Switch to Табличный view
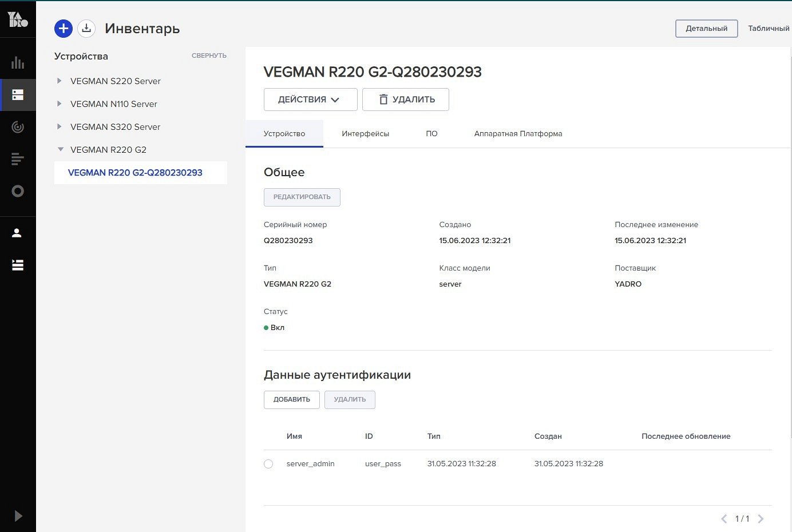This screenshot has width=792, height=532. [769, 29]
